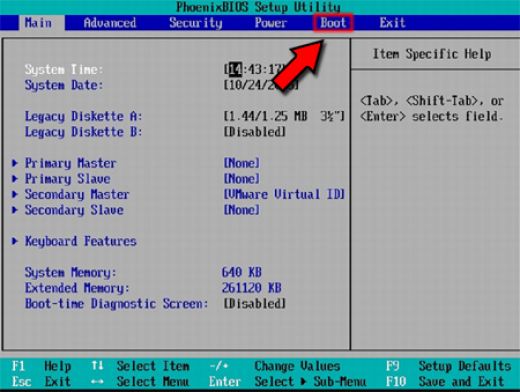Toggle Legacy Diskette B Disabled value
520x392 pixels.
tap(255, 132)
